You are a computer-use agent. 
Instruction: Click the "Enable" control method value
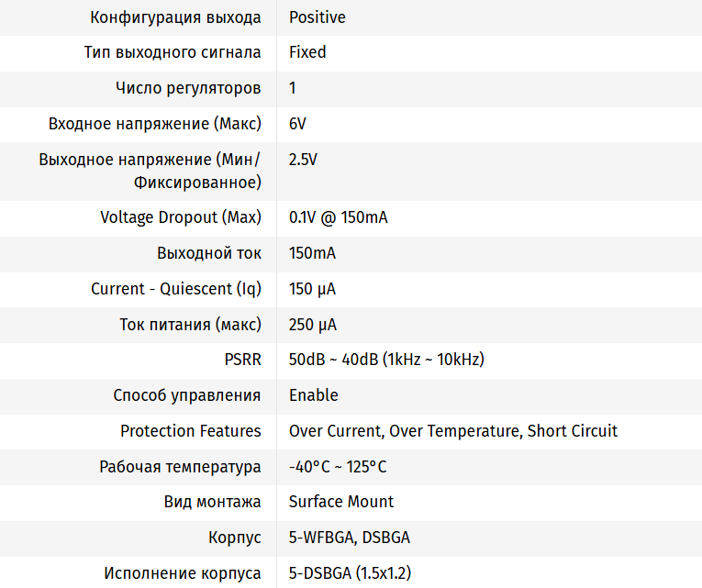[313, 395]
